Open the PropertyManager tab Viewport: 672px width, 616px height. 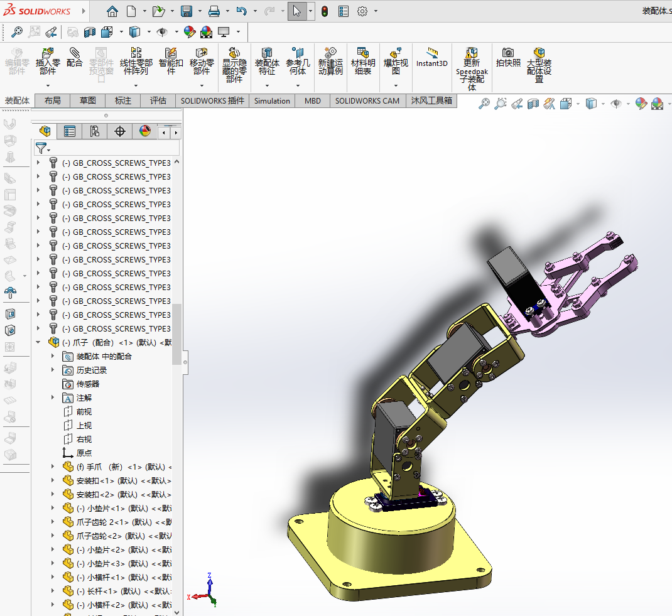click(x=70, y=131)
